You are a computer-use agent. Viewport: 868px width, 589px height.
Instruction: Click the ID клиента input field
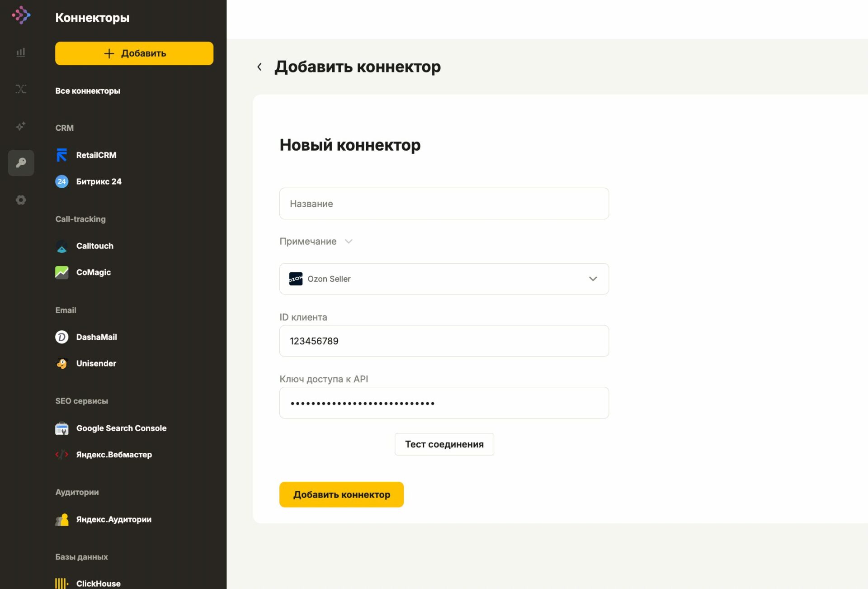point(444,341)
